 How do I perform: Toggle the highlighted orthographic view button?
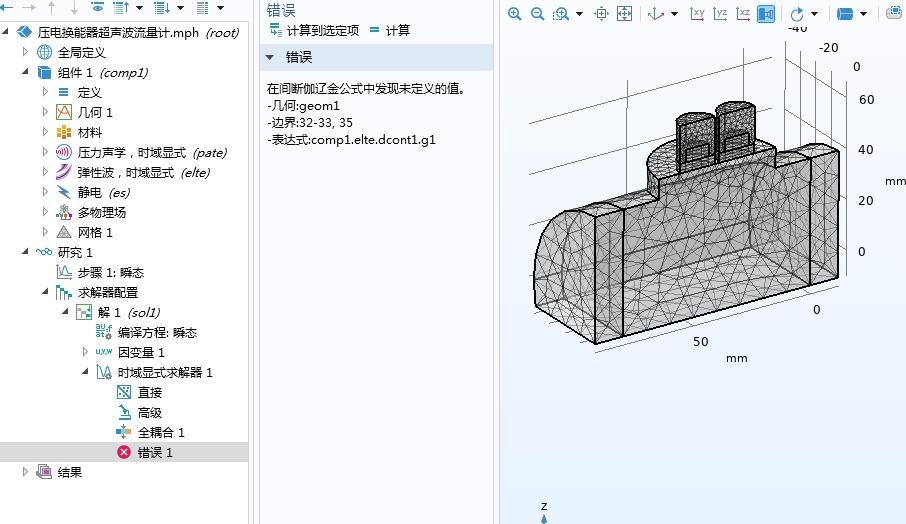pos(766,14)
